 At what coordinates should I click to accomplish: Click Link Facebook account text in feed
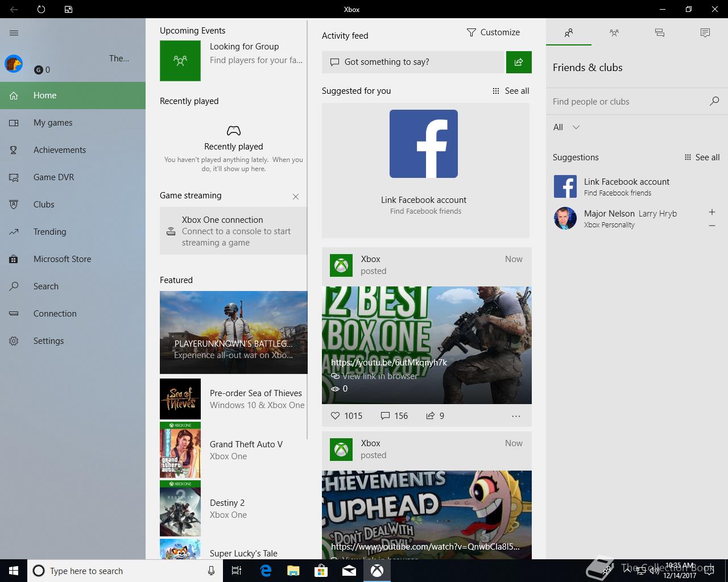click(x=424, y=200)
